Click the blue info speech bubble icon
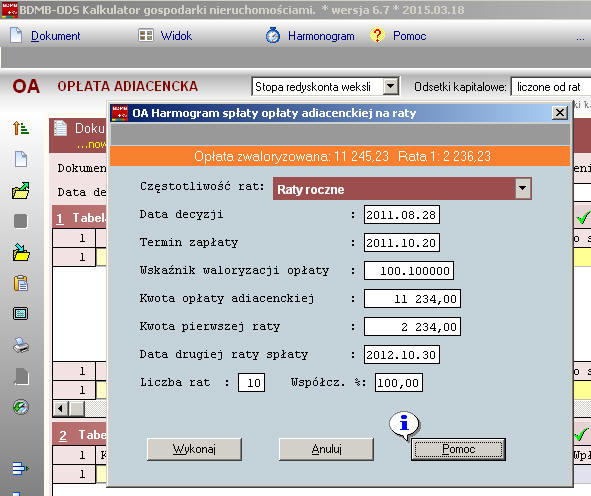The width and height of the screenshot is (591, 496). click(x=404, y=425)
